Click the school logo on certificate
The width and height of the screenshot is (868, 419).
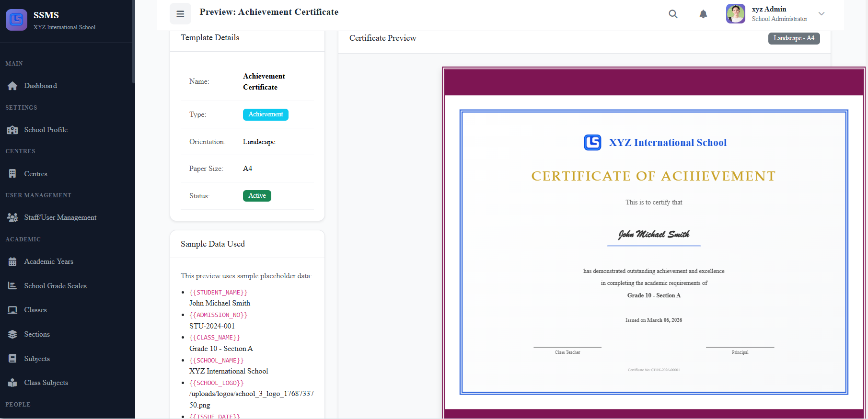[592, 143]
